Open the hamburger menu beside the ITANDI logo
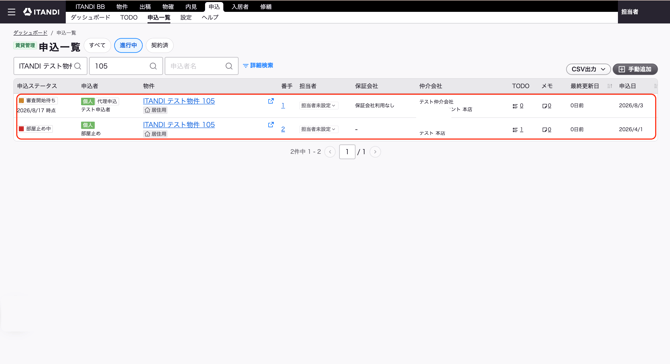 click(12, 12)
